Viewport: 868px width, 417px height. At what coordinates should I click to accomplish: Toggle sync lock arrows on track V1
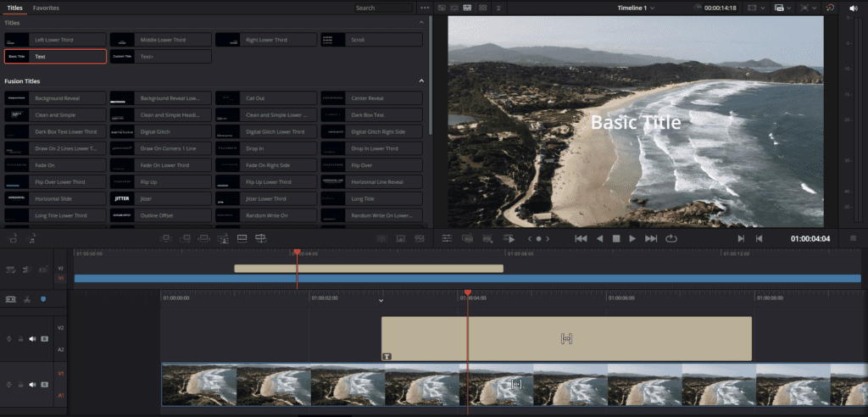click(8, 384)
